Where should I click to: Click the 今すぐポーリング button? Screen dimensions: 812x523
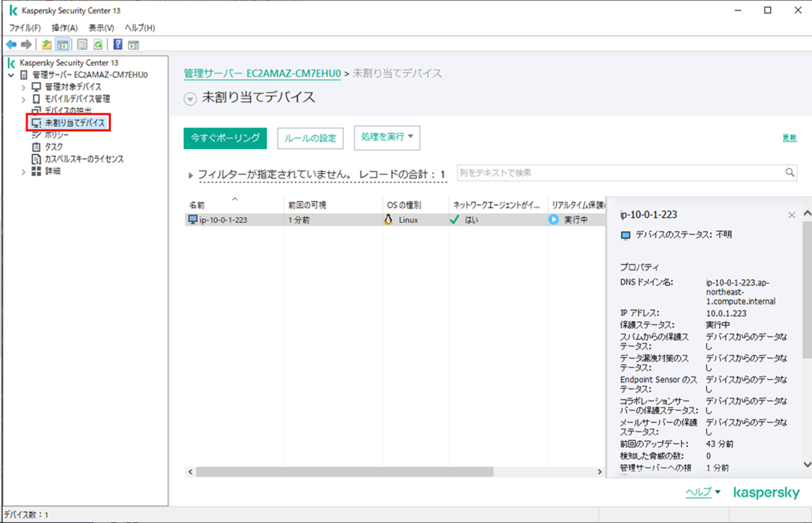click(x=225, y=137)
